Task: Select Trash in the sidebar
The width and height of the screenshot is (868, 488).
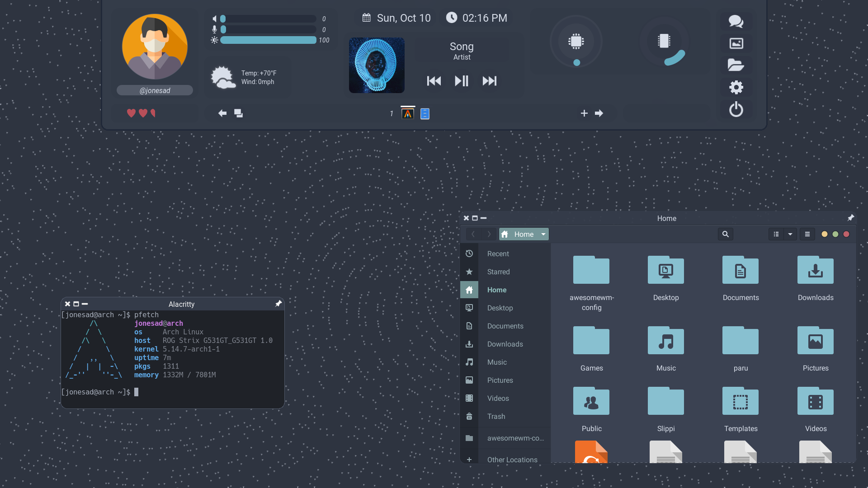Action: tap(496, 416)
